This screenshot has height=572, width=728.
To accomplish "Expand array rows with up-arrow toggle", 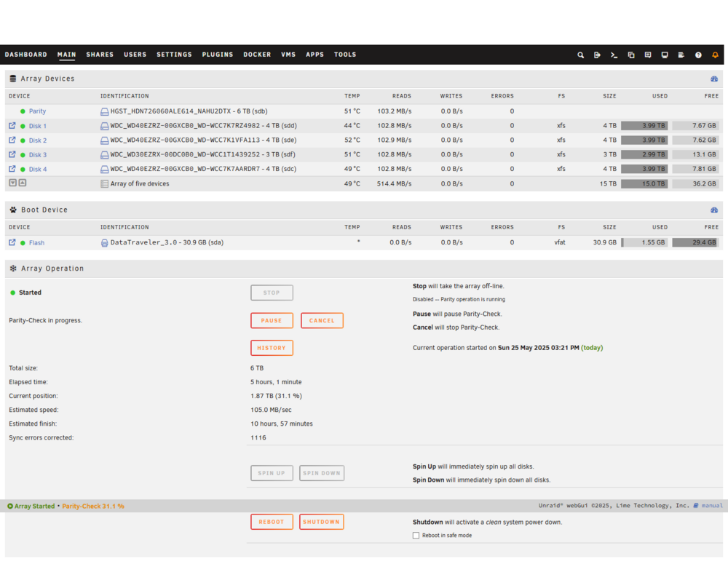I will point(23,183).
